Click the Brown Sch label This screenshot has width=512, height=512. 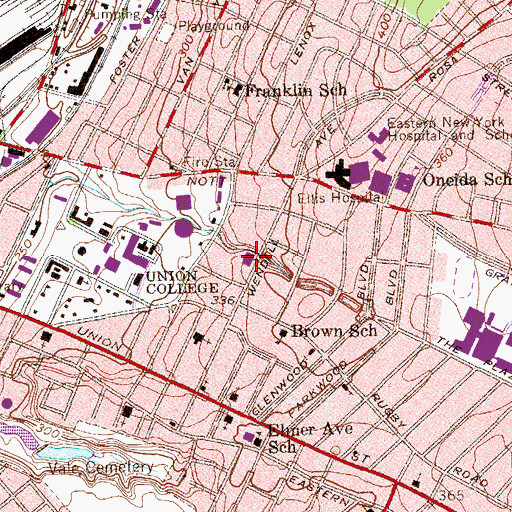tap(334, 331)
